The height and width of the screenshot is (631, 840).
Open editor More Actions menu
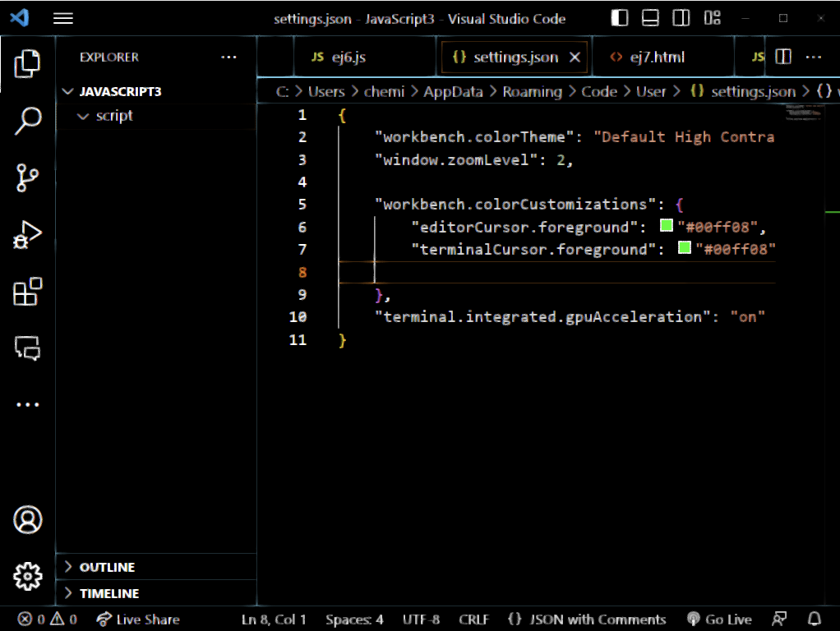(x=813, y=57)
